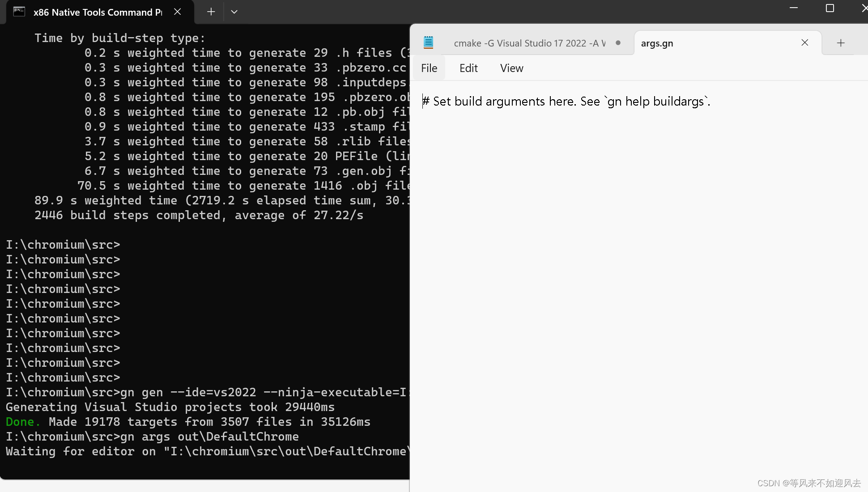This screenshot has height=492, width=868.
Task: Click the Notepad application icon
Action: [x=428, y=42]
